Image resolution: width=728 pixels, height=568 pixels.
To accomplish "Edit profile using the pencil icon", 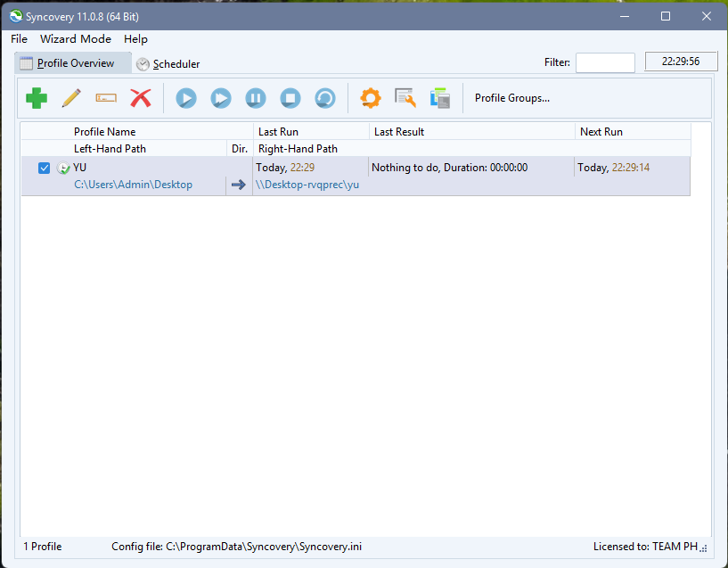I will coord(71,98).
